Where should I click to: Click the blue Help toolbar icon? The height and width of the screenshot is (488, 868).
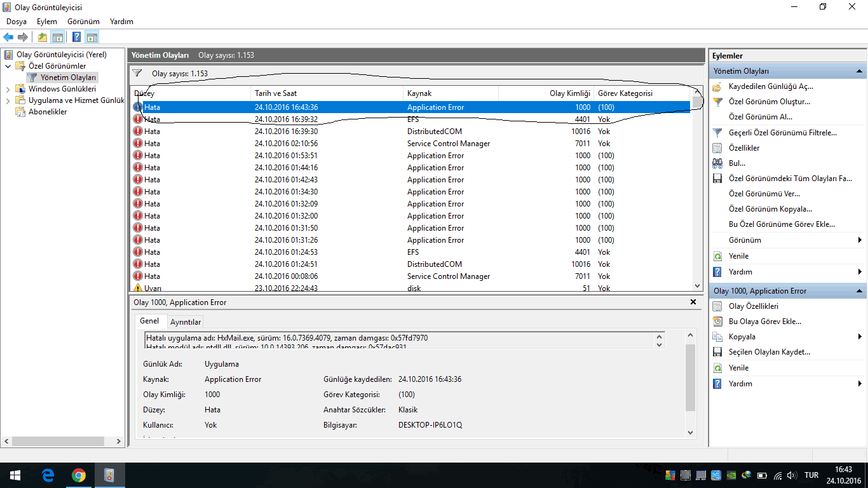tap(76, 37)
